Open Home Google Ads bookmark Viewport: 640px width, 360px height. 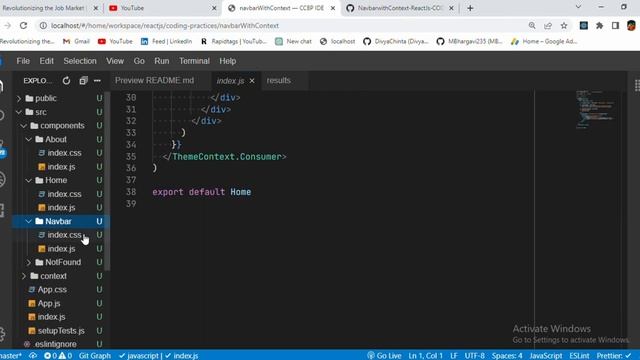544,41
